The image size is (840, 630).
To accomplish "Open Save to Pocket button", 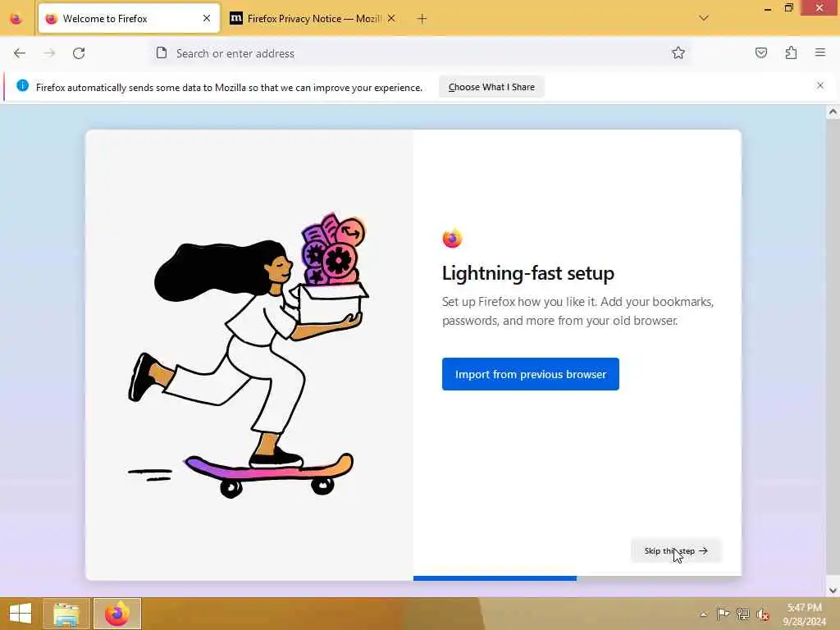I will pos(761,52).
